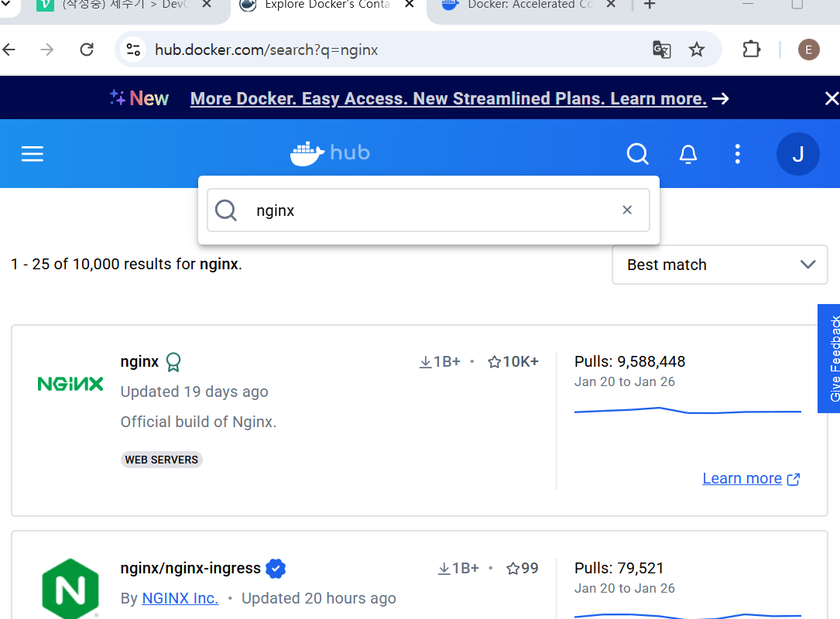The width and height of the screenshot is (840, 619).
Task: Click the NGINX green logo thumbnail
Action: tap(70, 384)
